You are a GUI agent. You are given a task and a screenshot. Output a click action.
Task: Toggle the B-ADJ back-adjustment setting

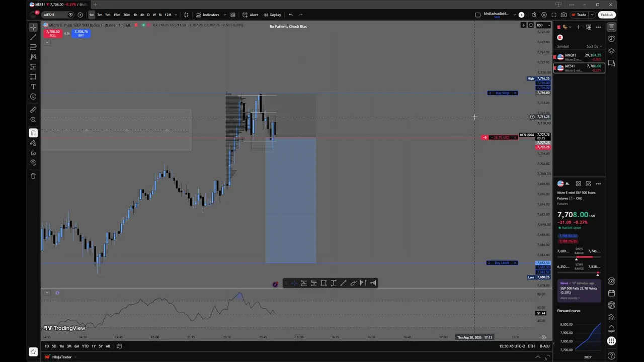point(545,346)
